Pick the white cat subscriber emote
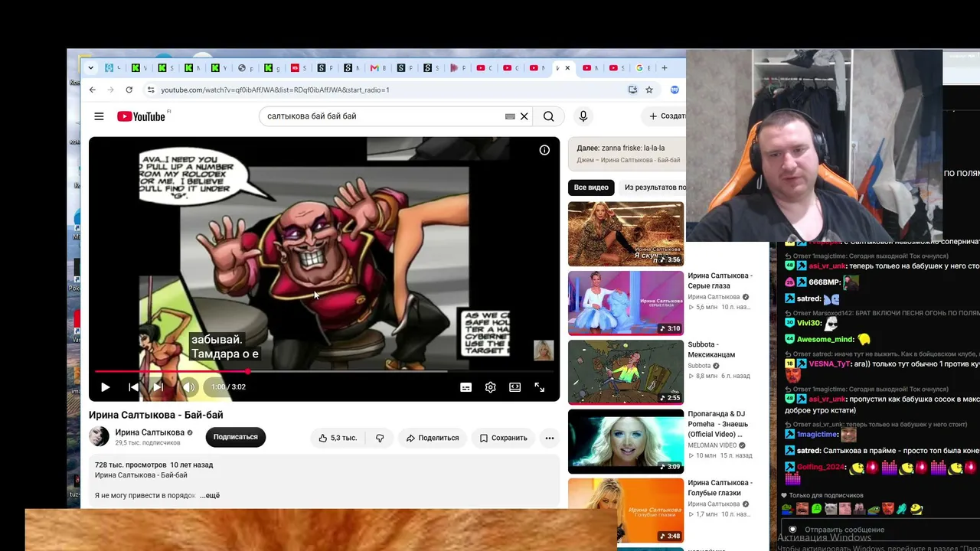 click(x=830, y=509)
